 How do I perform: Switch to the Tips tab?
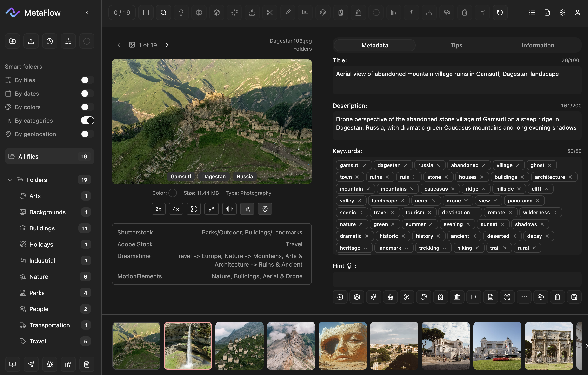(456, 45)
